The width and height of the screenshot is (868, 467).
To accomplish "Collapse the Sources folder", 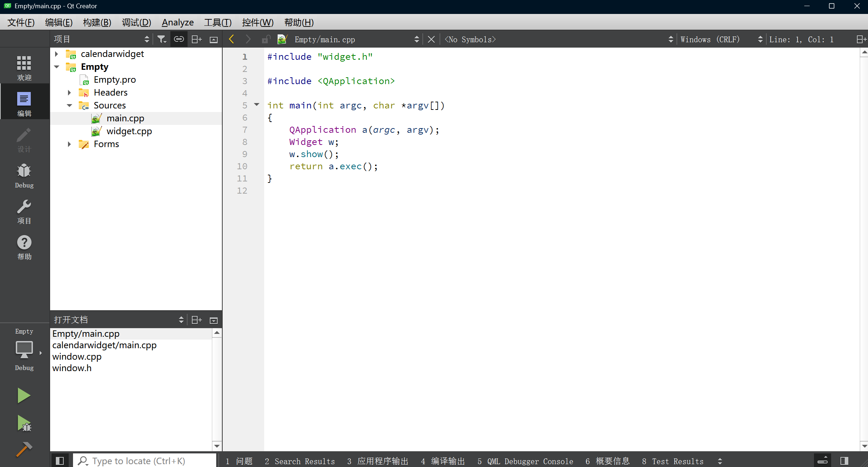I will click(x=69, y=106).
